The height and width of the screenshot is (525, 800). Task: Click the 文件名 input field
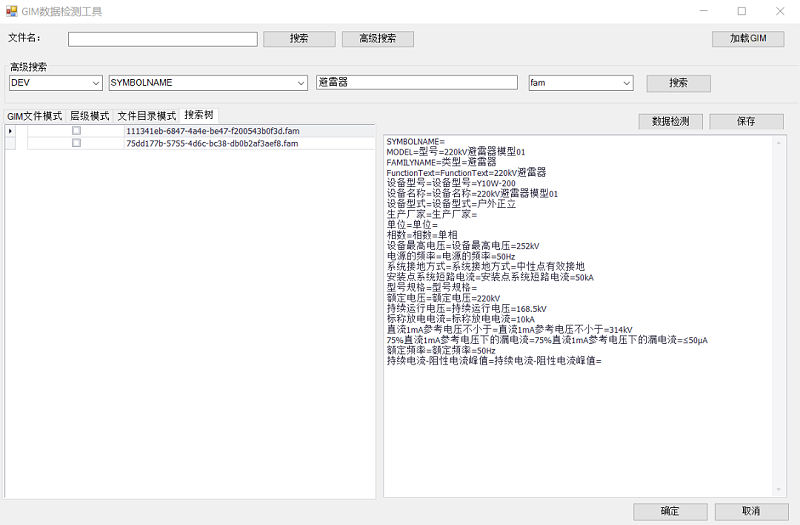pos(163,39)
